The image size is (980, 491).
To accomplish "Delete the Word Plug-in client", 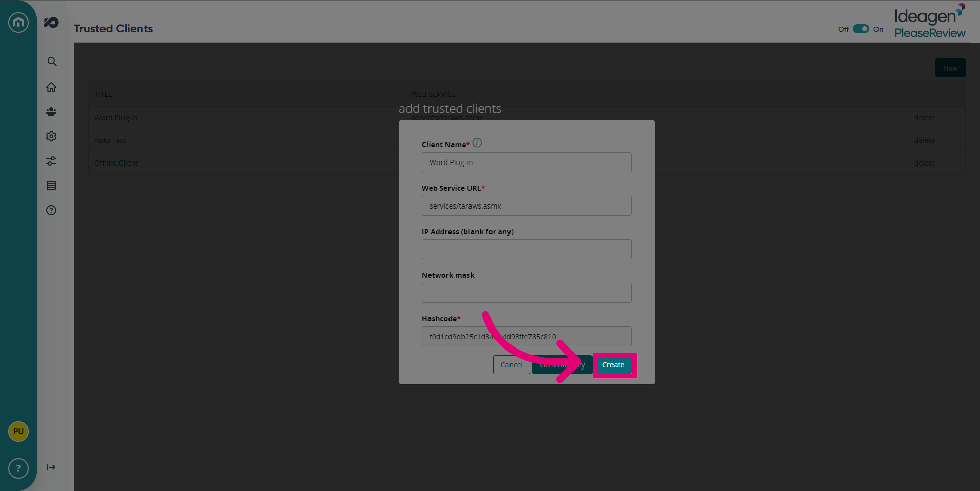I will click(x=924, y=118).
